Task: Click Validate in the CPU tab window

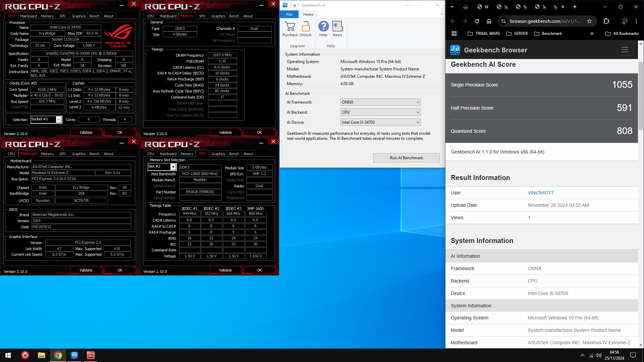Action: pos(86,132)
